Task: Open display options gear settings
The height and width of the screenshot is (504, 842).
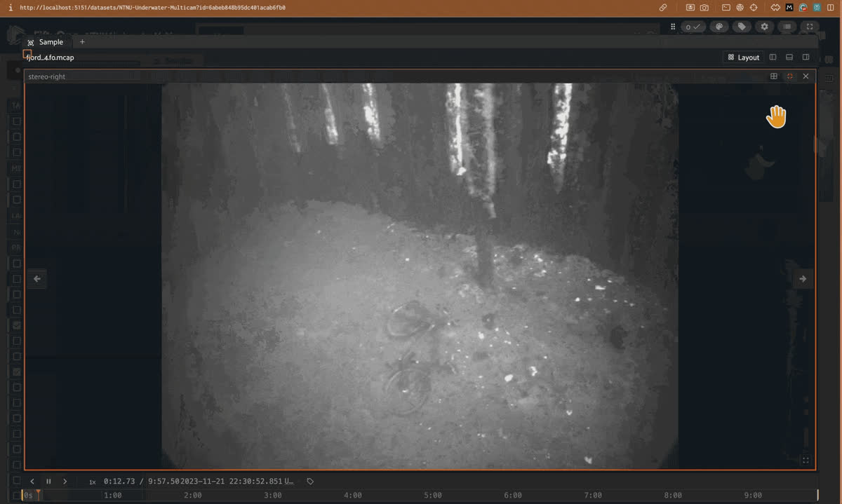Action: point(764,27)
